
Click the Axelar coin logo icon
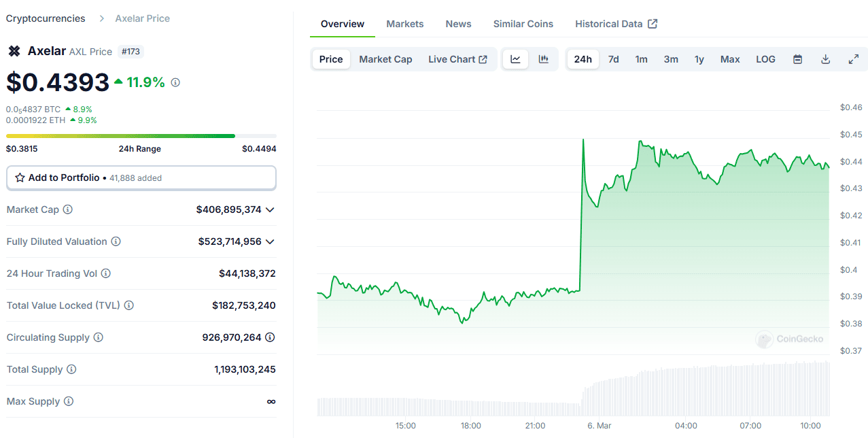tap(14, 51)
